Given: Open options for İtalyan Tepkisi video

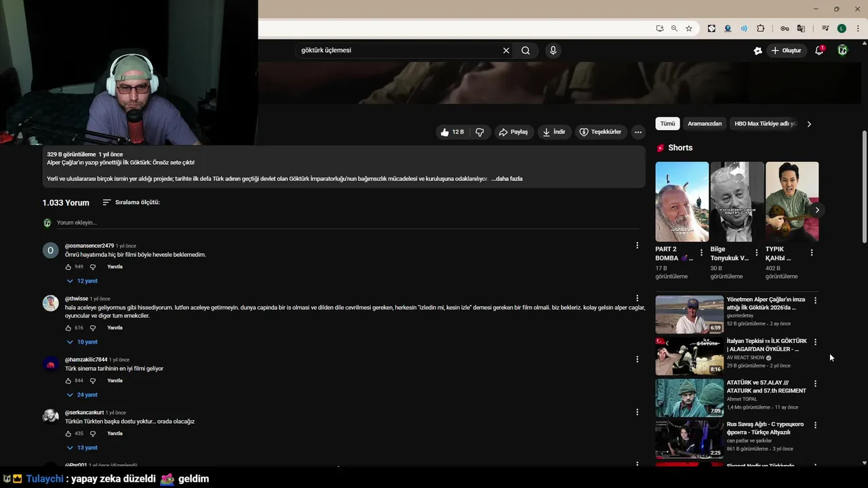Looking at the screenshot, I should tap(815, 342).
